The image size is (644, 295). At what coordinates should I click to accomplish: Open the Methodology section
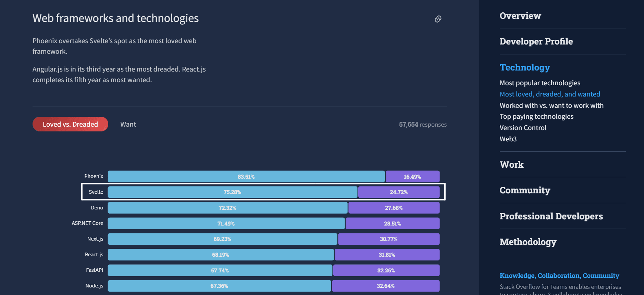coord(528,242)
